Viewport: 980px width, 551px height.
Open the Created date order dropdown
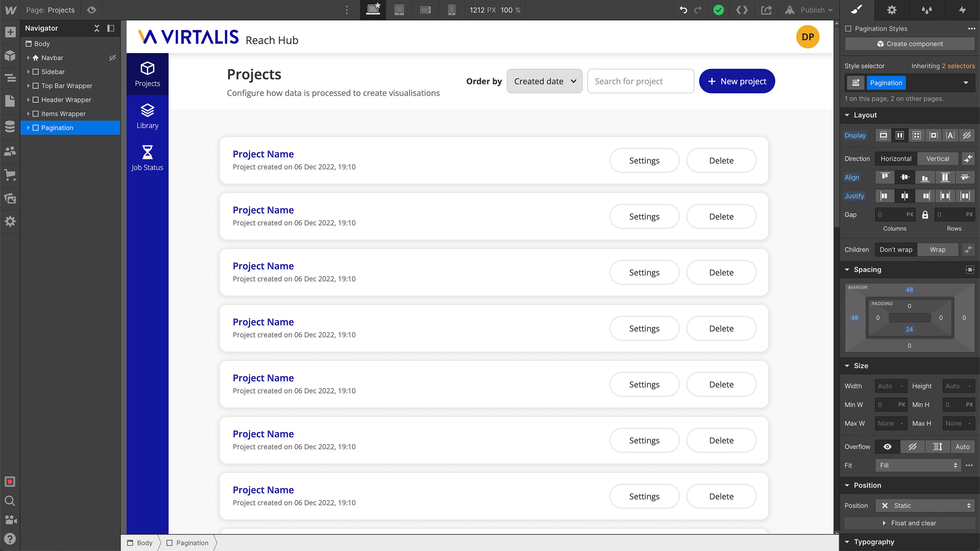click(544, 81)
